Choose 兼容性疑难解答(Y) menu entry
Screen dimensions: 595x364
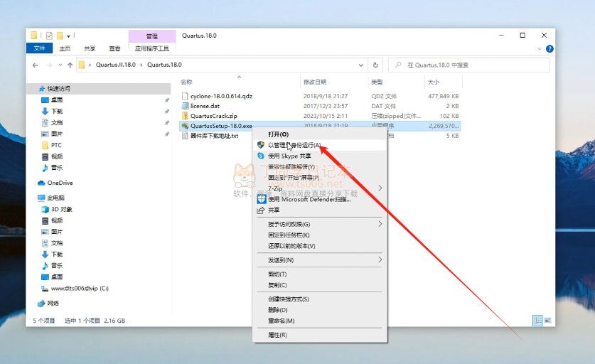[x=319, y=166]
